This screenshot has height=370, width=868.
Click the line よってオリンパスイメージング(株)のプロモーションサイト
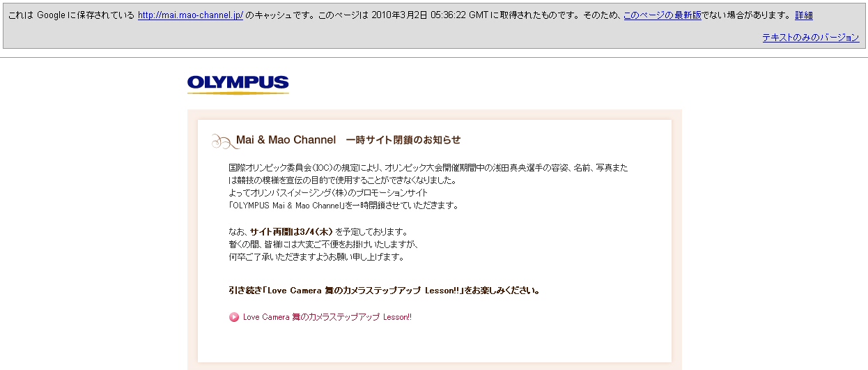328,193
